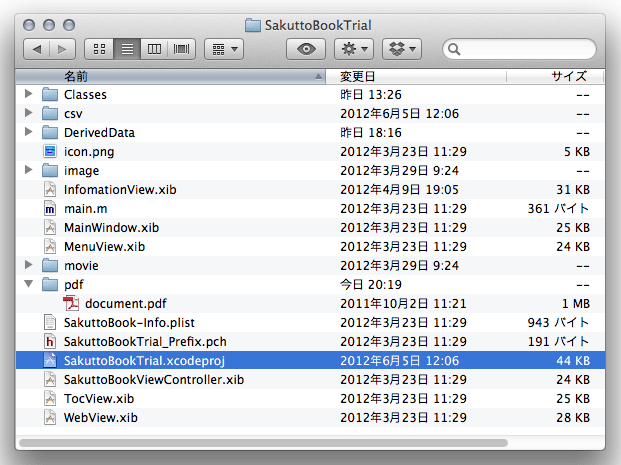Click the horizontal scrollbar at the bottom

263,443
